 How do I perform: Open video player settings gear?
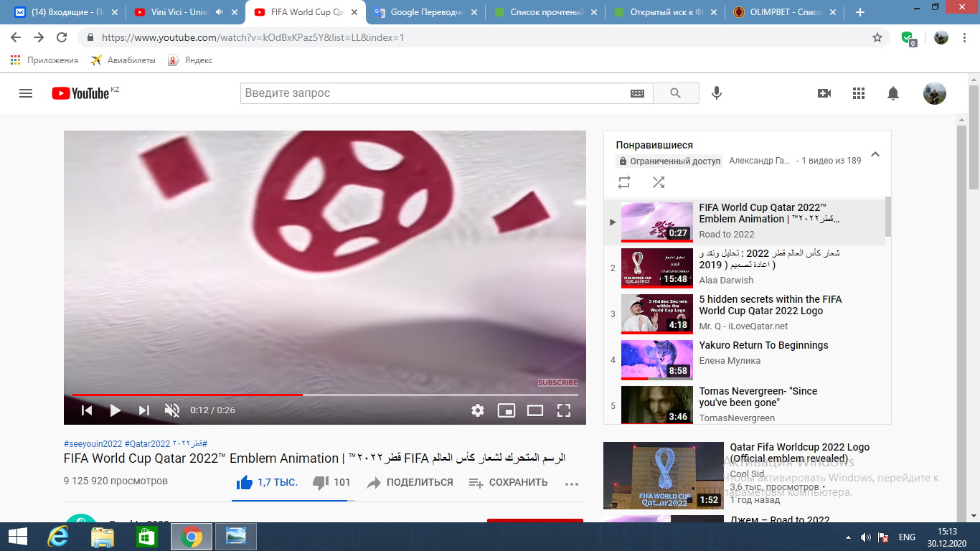point(478,410)
